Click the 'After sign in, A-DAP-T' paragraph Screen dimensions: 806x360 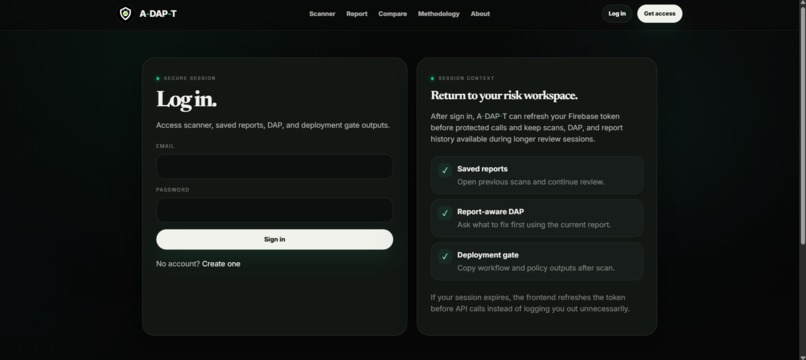[526, 128]
